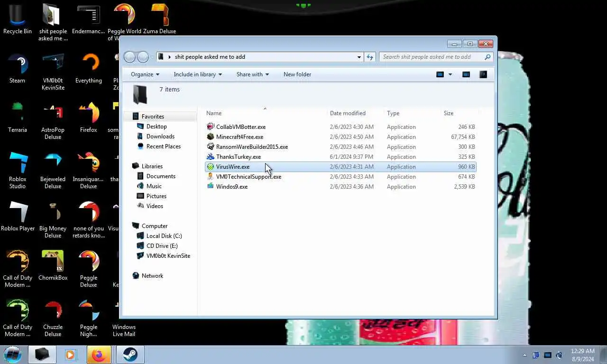
Task: Select Libraries in the navigation pane
Action: (x=152, y=166)
